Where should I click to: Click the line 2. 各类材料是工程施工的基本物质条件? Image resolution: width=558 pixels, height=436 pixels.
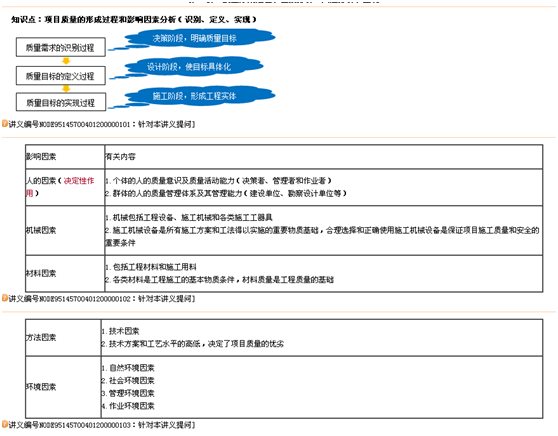219,280
